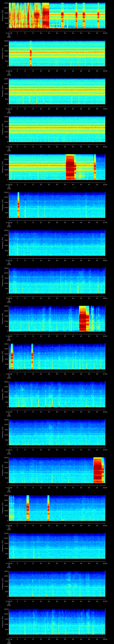The height and width of the screenshot is (644, 114).
Task: Open the spectrogram panel starting at 10:41:00
Action: click(x=57, y=16)
